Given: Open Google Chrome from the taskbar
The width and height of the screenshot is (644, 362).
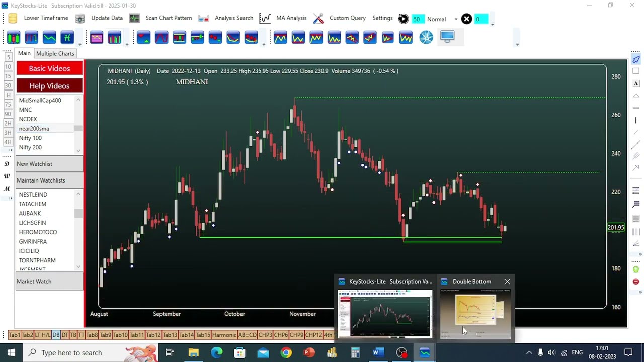Looking at the screenshot, I should pos(286,353).
